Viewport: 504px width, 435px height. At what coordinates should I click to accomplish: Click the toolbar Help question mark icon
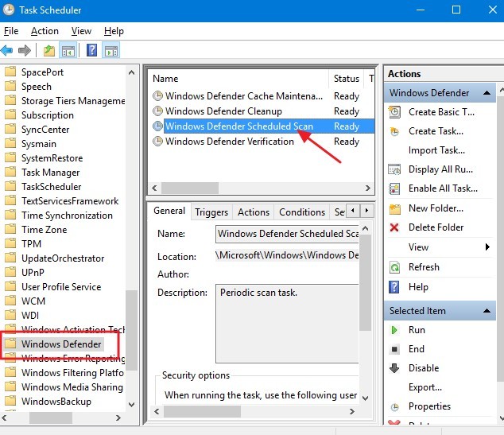point(91,51)
